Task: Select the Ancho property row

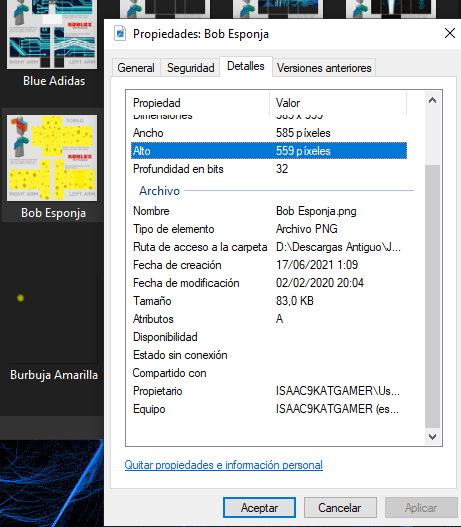Action: click(x=269, y=133)
